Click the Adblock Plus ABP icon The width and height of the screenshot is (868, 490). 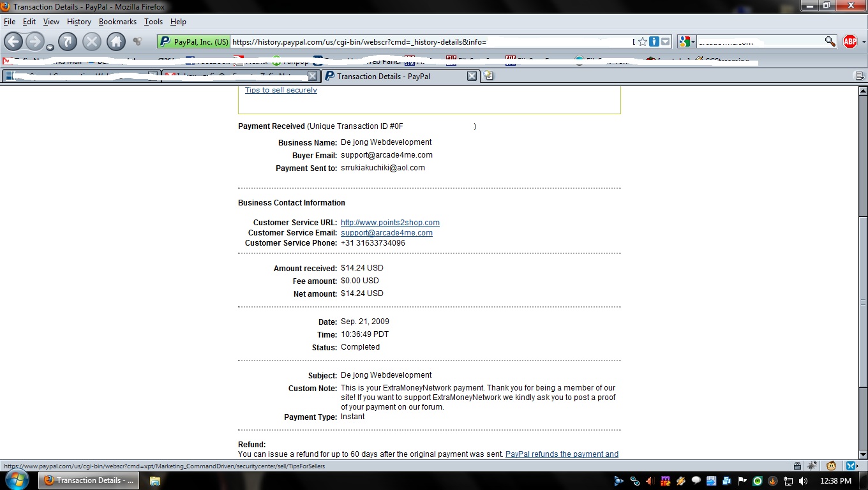pyautogui.click(x=850, y=41)
